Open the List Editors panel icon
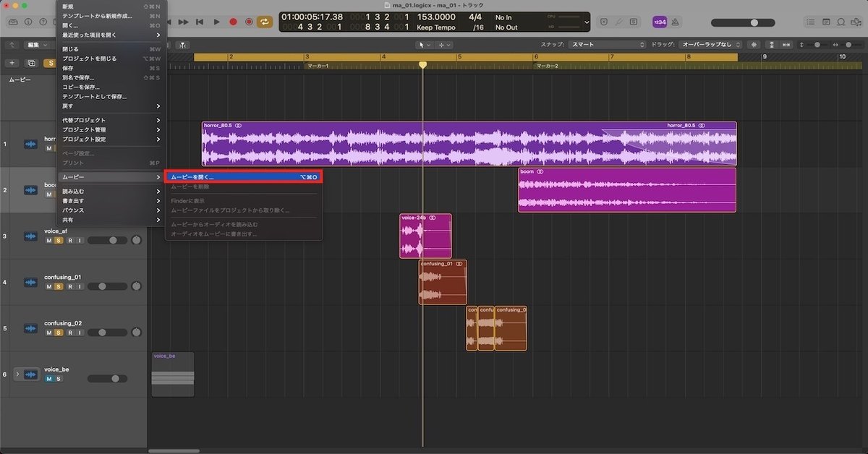 click(x=810, y=22)
